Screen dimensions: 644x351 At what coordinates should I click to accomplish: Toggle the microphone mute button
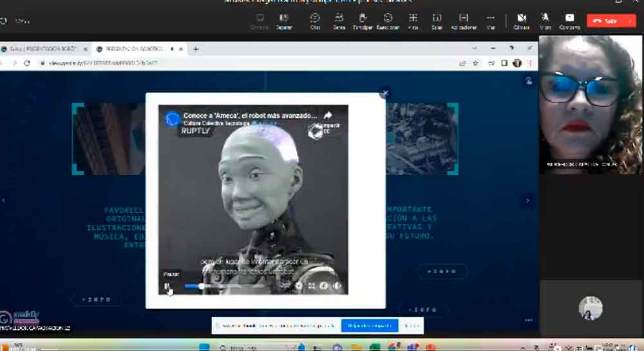click(x=545, y=20)
